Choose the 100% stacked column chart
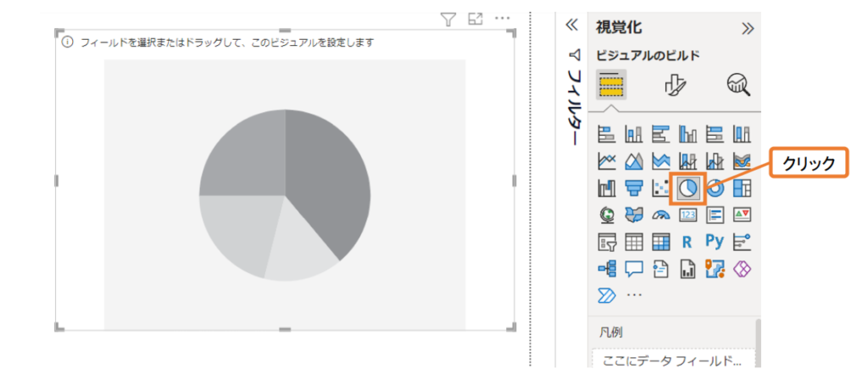 pyautogui.click(x=742, y=133)
